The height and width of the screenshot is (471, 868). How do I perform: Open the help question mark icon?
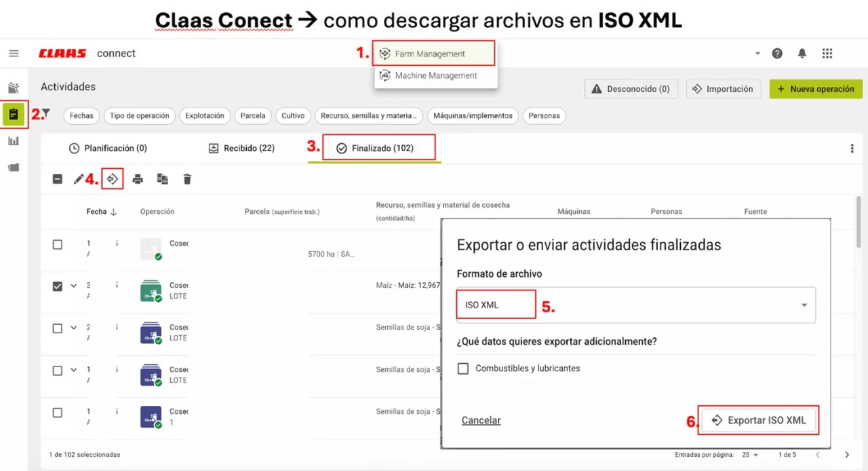click(x=777, y=54)
